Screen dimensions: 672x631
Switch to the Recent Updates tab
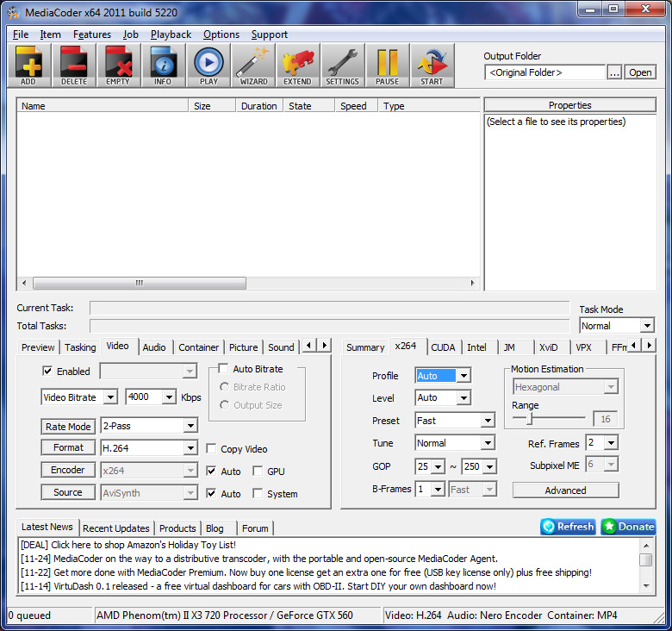[116, 528]
